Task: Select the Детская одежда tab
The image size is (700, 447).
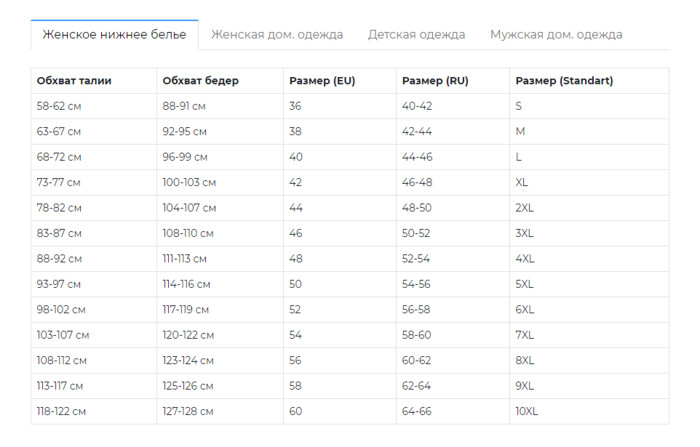Action: 416,34
